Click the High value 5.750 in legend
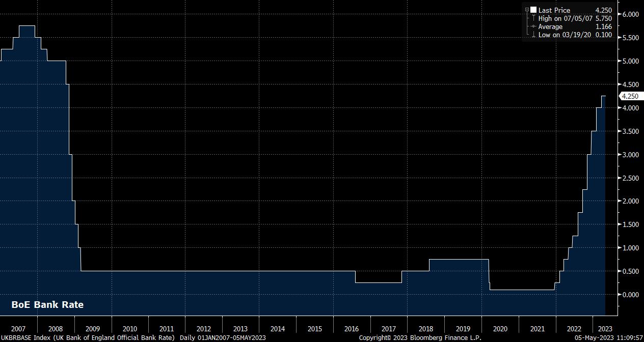 click(x=604, y=18)
